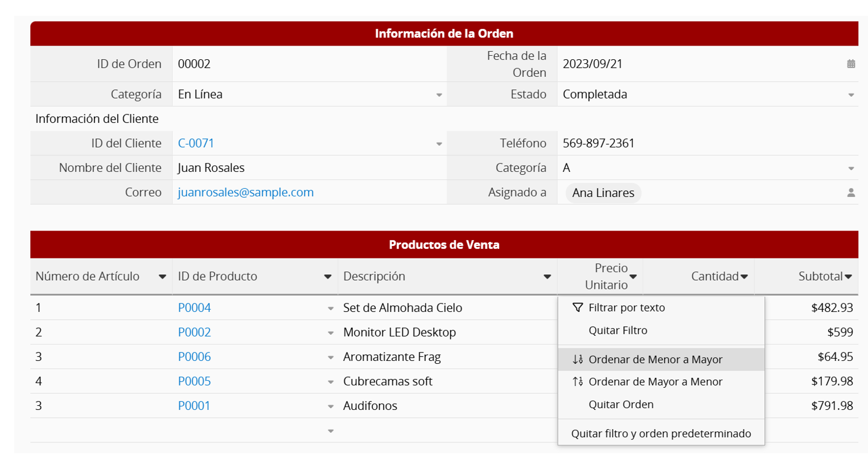Image resolution: width=868 pixels, height=460 pixels.
Task: Open the P0002 product link
Action: pyautogui.click(x=194, y=332)
